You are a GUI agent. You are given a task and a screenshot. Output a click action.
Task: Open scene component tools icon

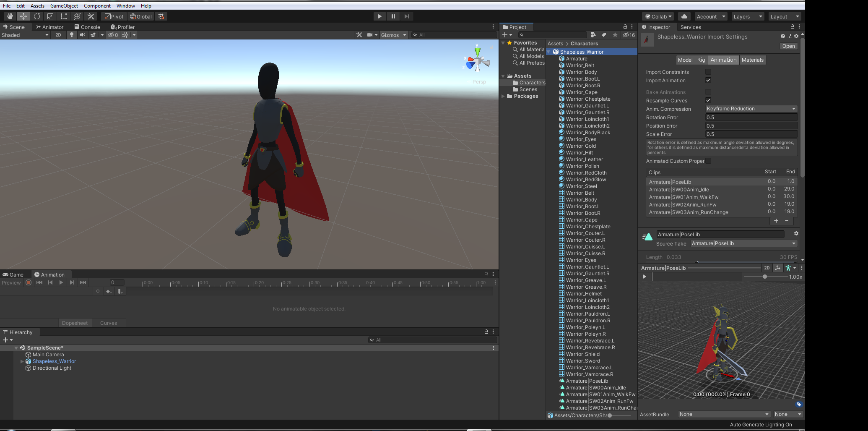359,35
